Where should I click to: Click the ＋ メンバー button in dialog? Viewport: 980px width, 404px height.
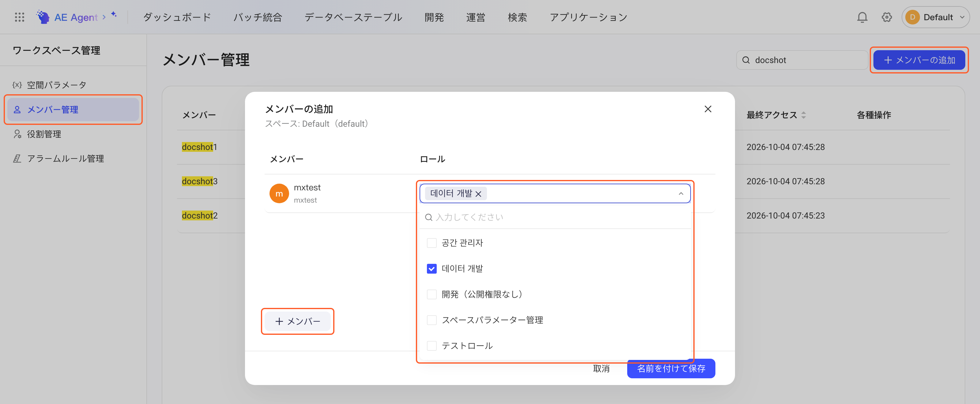click(297, 322)
